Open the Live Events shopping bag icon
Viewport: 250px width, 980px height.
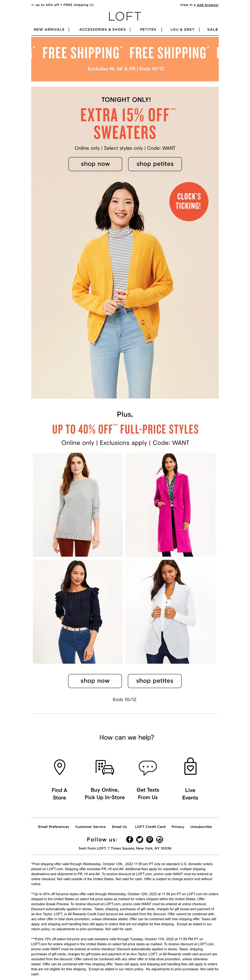(190, 766)
